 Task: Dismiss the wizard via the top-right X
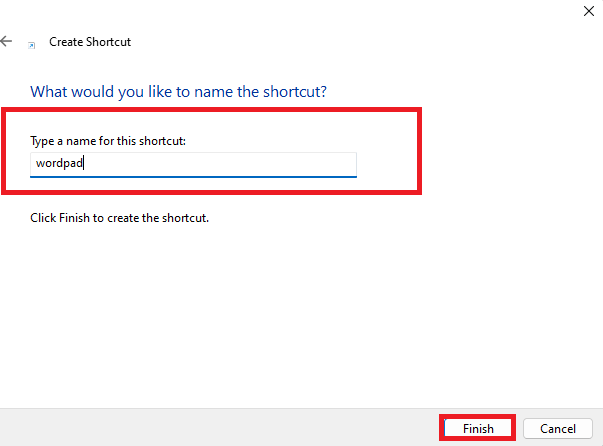pyautogui.click(x=588, y=11)
